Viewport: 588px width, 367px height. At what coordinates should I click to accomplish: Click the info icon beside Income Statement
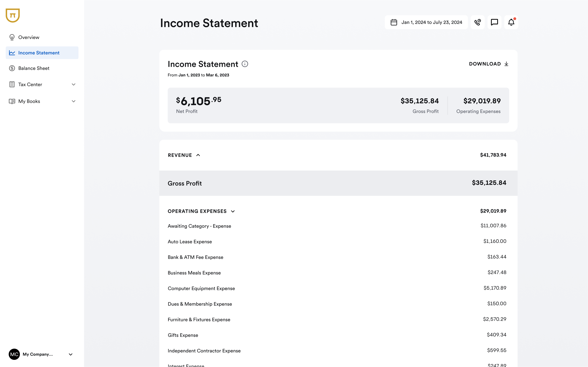[245, 64]
